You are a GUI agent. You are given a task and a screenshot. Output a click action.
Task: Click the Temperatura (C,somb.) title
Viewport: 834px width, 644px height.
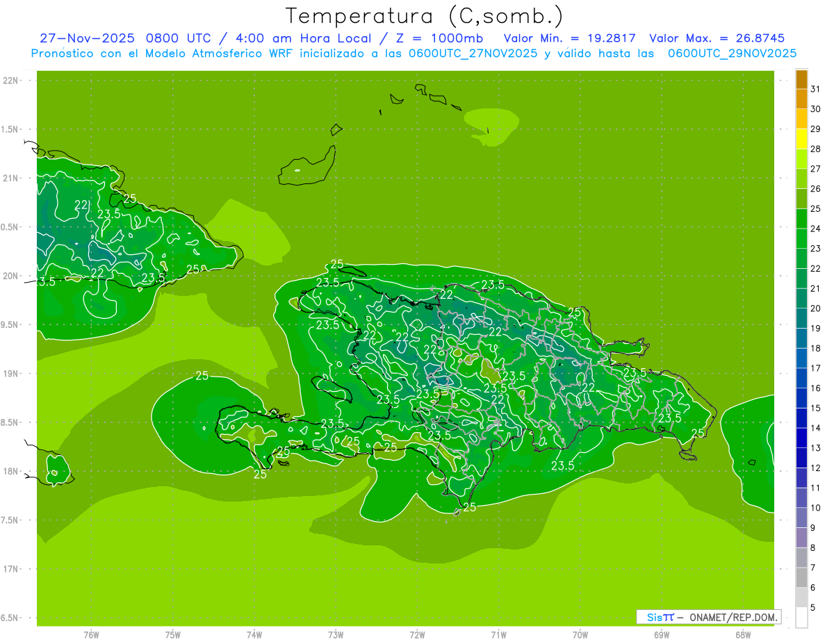point(424,16)
